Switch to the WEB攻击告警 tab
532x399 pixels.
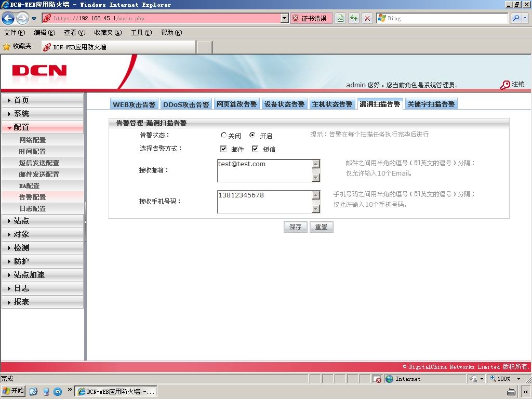[x=134, y=104]
